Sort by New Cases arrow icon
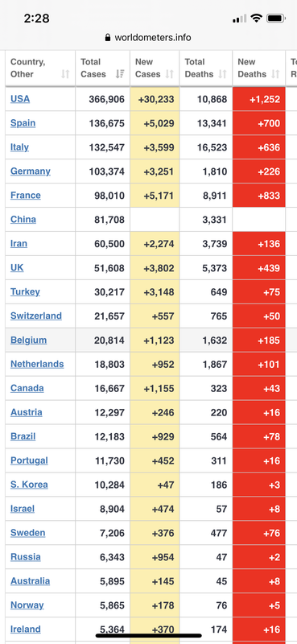The height and width of the screenshot is (644, 297). (x=169, y=74)
